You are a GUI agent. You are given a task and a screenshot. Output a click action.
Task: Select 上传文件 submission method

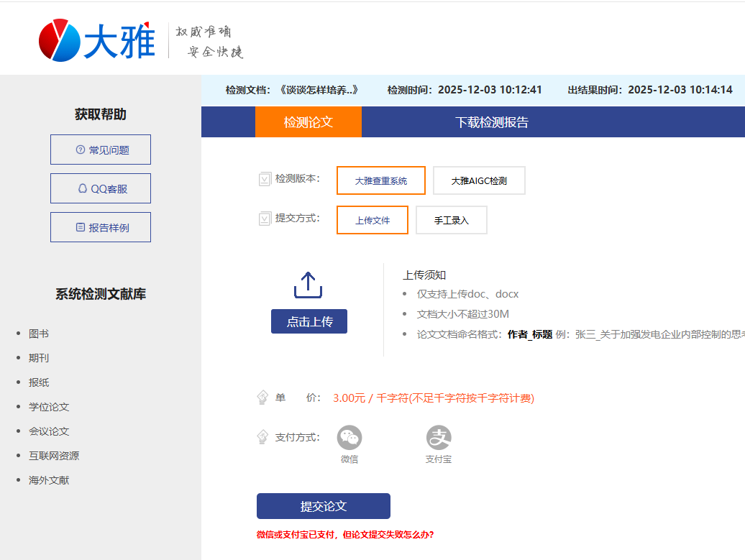click(x=372, y=220)
